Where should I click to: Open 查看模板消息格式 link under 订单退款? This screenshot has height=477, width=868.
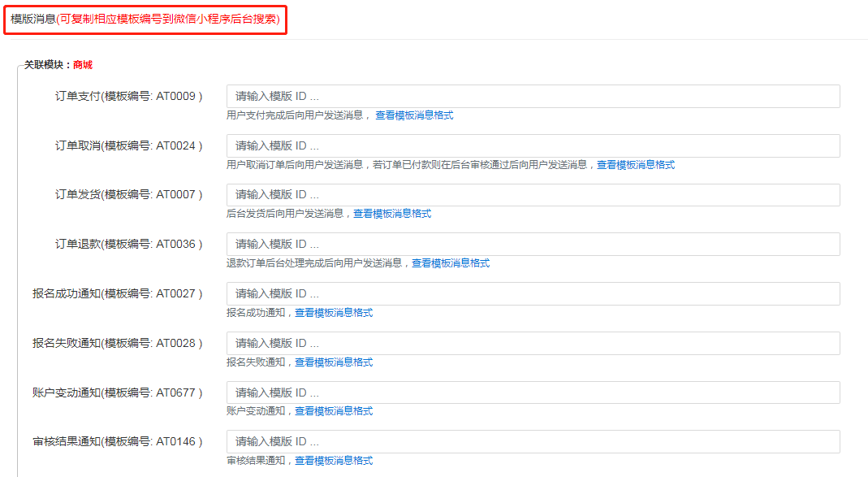(451, 263)
